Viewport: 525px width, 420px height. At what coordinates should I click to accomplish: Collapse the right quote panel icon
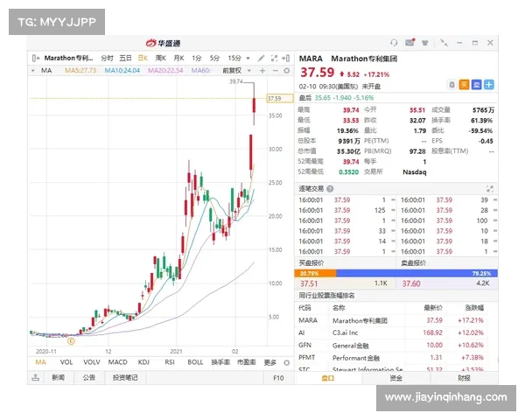pos(286,59)
